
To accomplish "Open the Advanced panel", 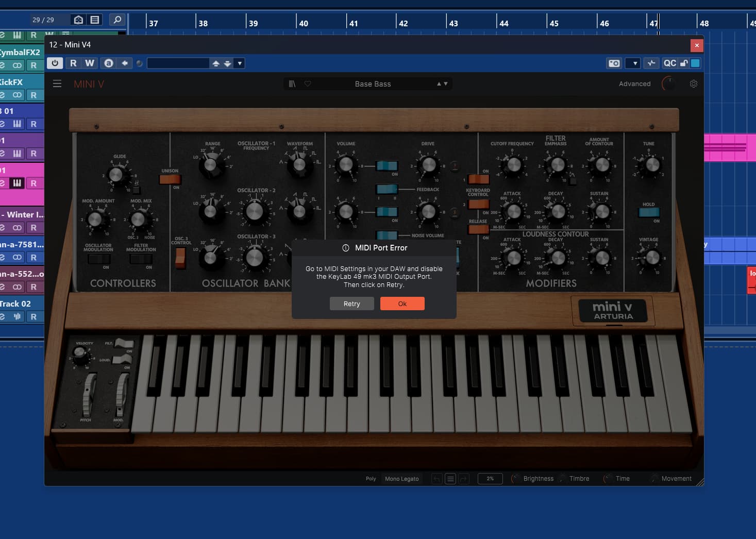I will [634, 83].
